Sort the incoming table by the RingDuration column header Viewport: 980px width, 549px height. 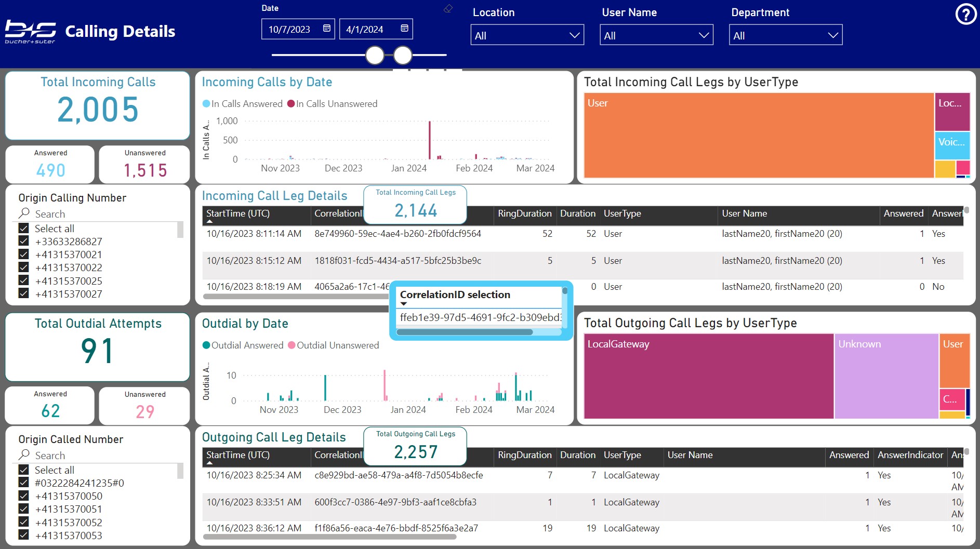[x=524, y=213]
